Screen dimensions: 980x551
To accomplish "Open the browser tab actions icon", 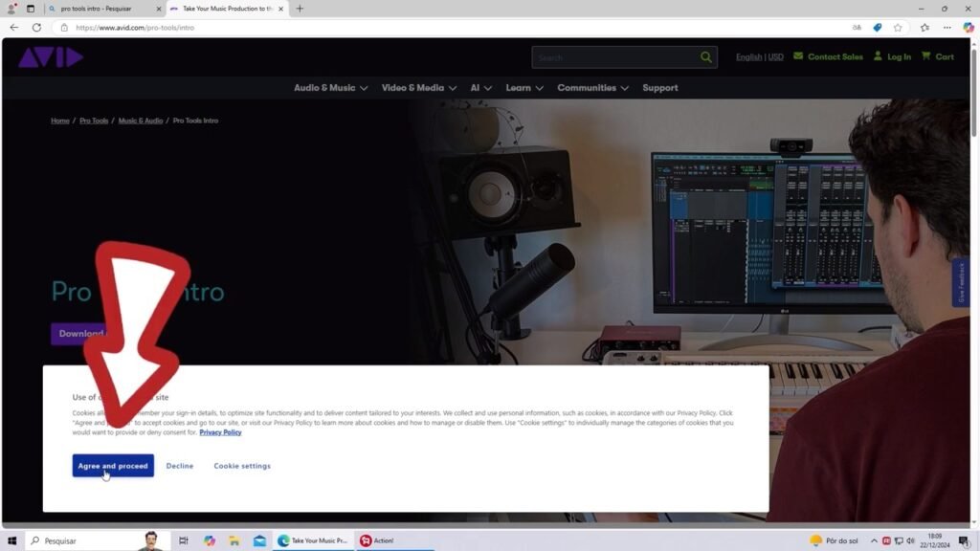I will pos(30,9).
